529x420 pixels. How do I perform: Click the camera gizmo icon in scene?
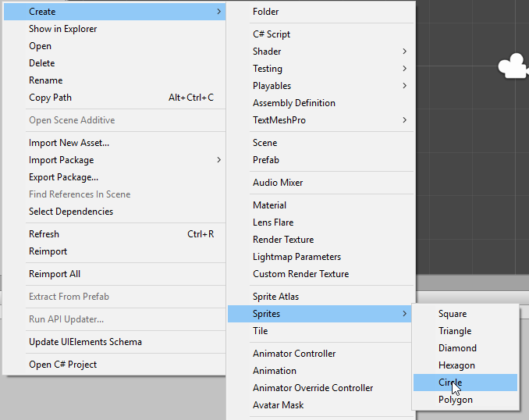click(x=513, y=66)
